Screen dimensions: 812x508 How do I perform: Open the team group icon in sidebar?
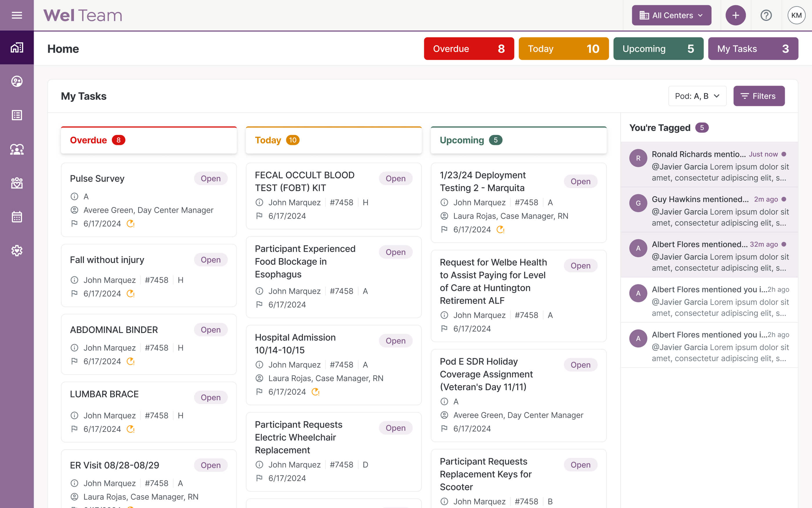pos(17,149)
